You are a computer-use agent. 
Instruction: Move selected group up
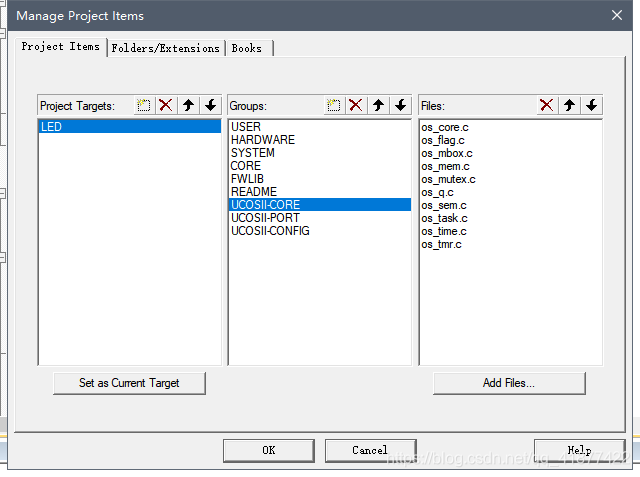(378, 106)
